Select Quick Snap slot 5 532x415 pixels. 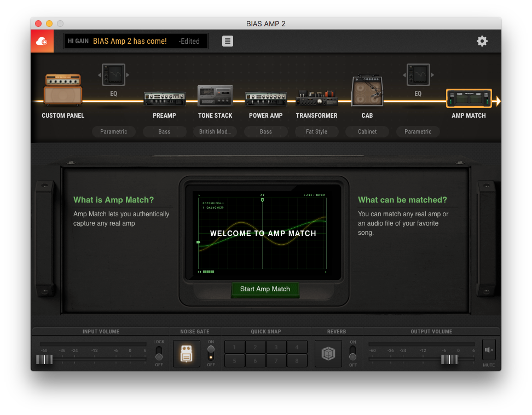pos(234,361)
